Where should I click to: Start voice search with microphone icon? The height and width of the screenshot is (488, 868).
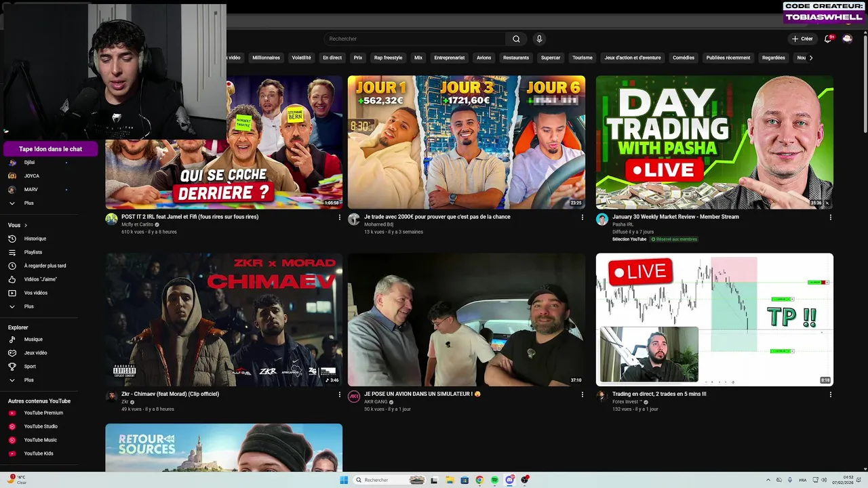(x=539, y=39)
